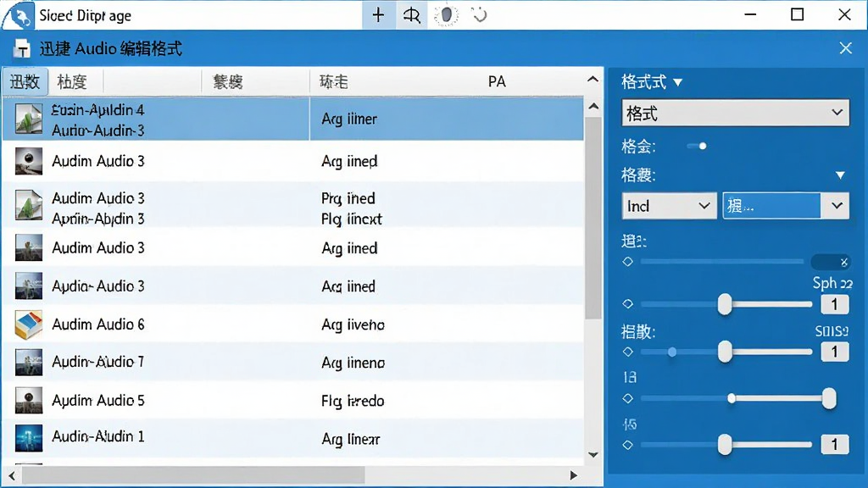Viewport: 868px width, 488px height.
Task: Click the bottom slider value box 1
Action: pos(835,444)
